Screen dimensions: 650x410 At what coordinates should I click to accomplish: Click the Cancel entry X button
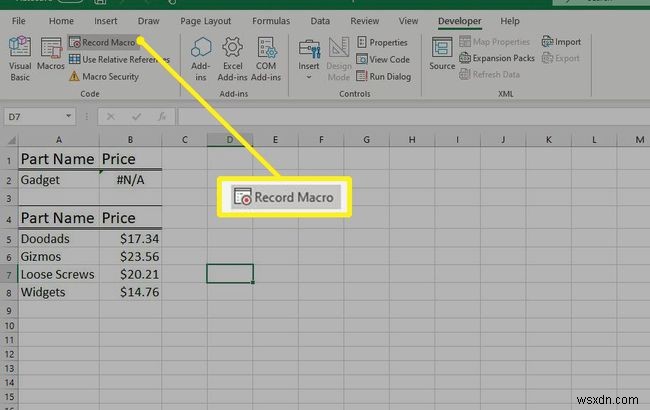pos(111,117)
